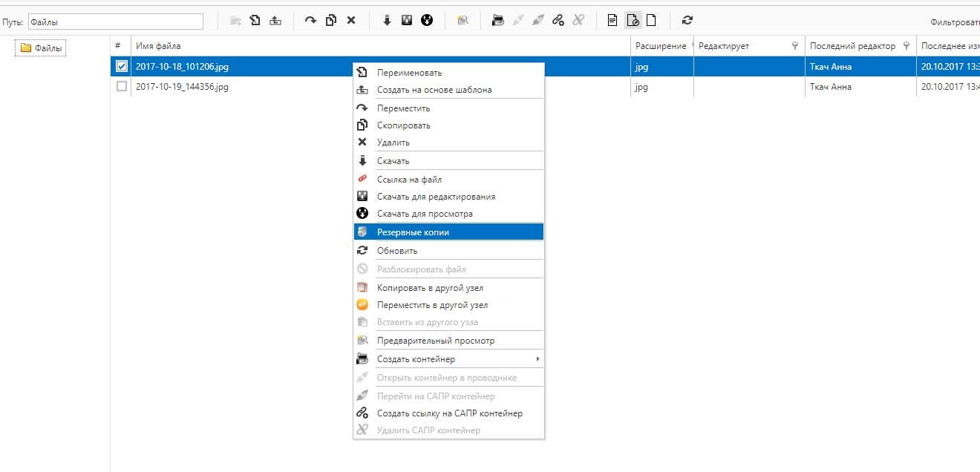Choose Удалить in the context menu
The image size is (980, 472).
(448, 142)
